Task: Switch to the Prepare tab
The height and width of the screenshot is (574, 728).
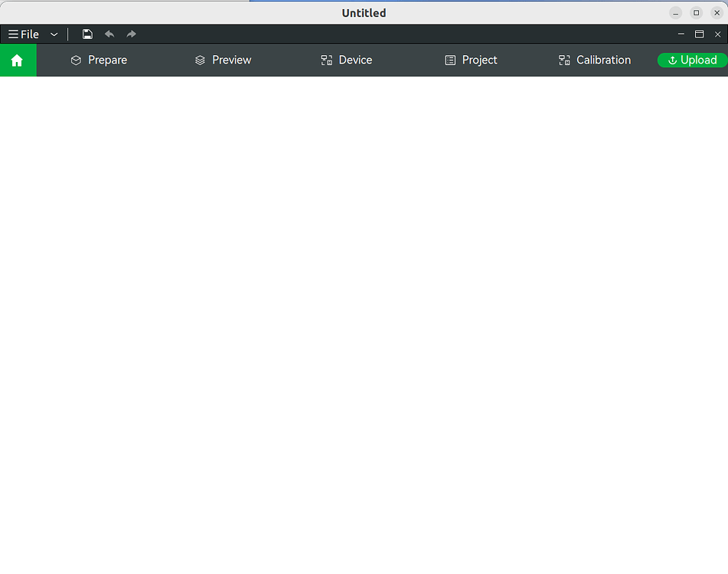Action: click(99, 60)
